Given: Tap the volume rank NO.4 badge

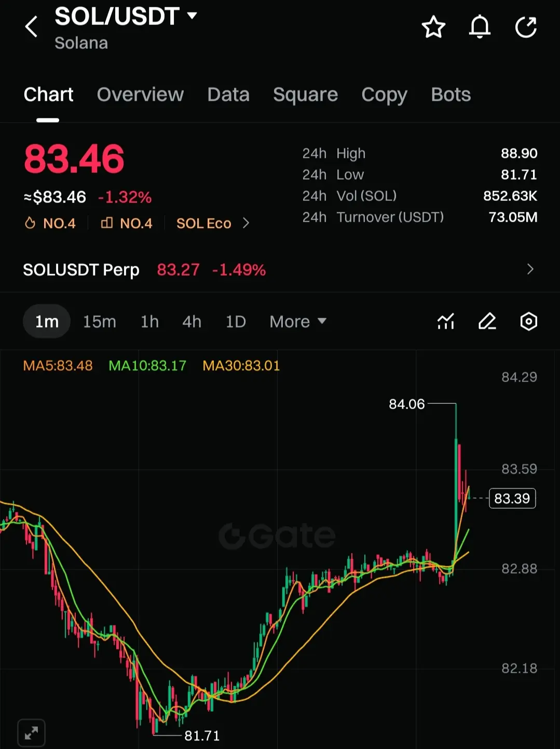Looking at the screenshot, I should [127, 223].
